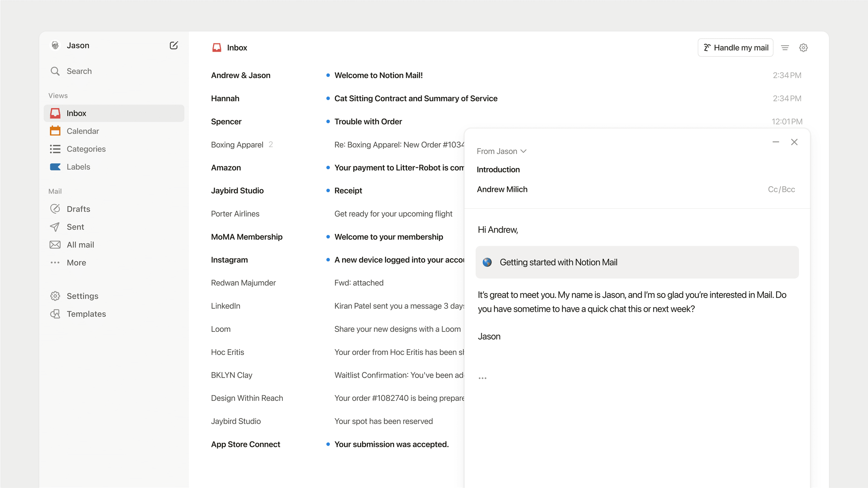Open the Calendar view

(114, 131)
